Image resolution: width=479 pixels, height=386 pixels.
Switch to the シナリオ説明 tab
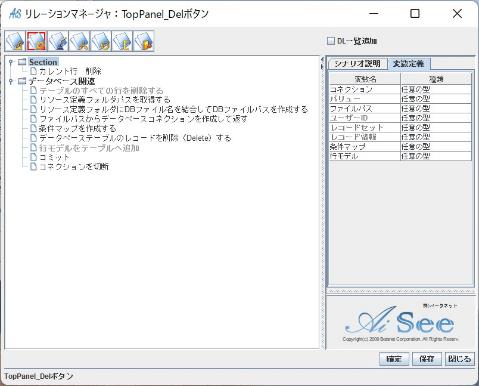tap(357, 63)
